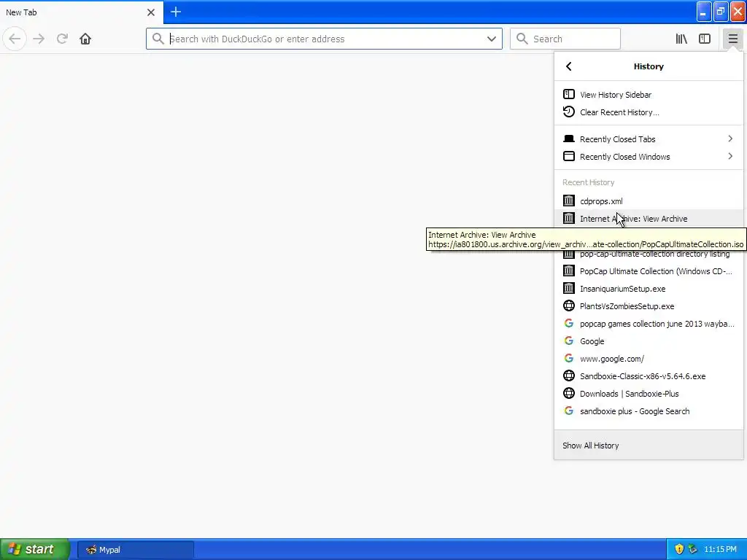Open InsaniquariumSetup.exe history entry

click(649, 289)
